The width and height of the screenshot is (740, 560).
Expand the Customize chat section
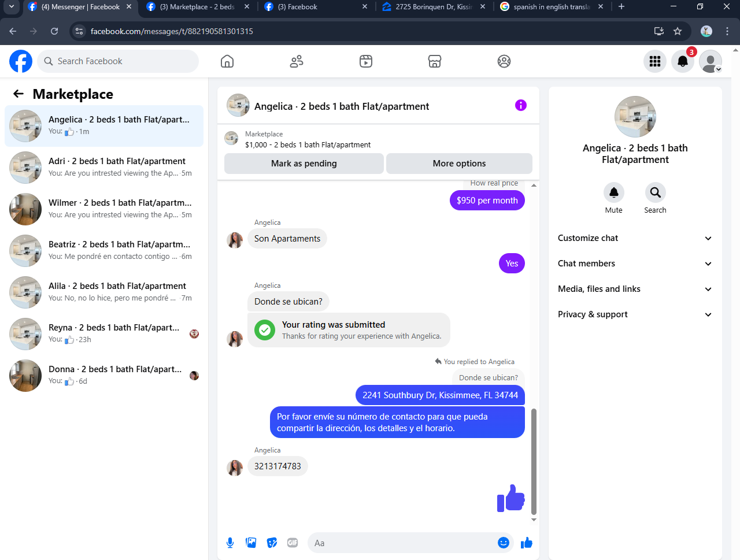[x=635, y=238]
